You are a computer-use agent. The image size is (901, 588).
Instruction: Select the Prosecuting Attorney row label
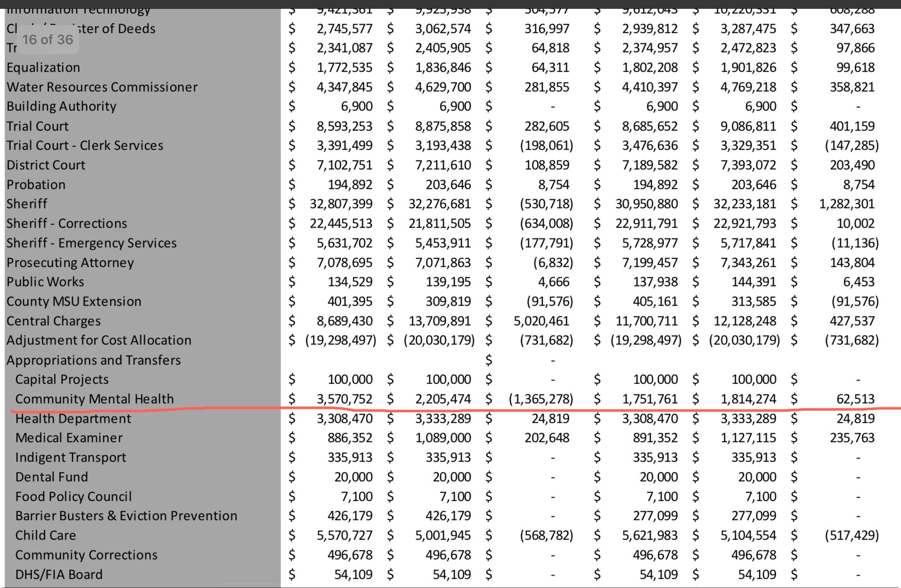point(70,263)
